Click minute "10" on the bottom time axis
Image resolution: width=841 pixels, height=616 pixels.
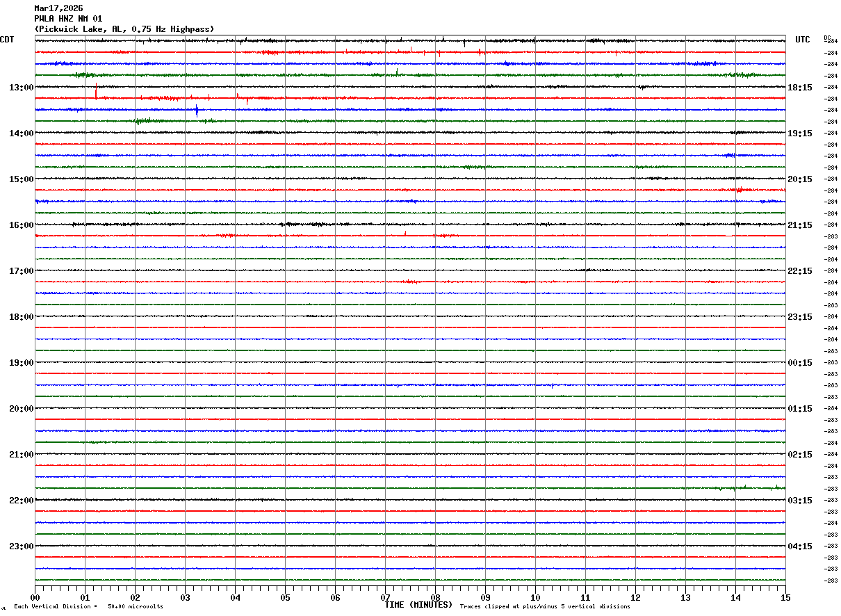click(535, 597)
